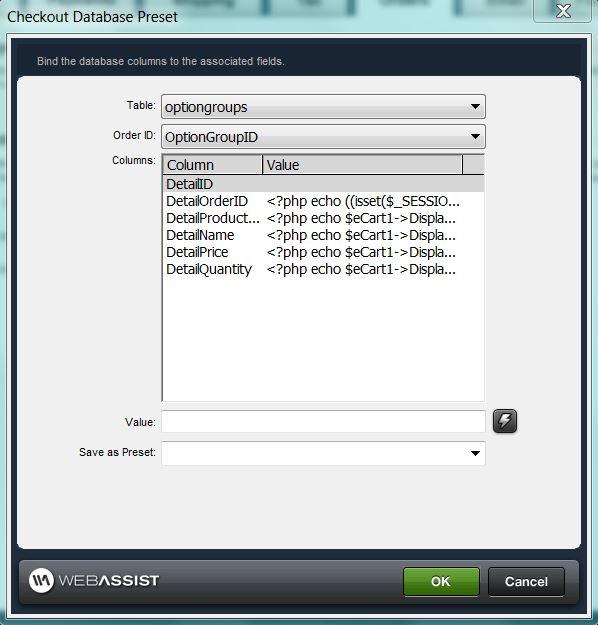Confirm with the green OK button
Image resolution: width=598 pixels, height=625 pixels.
441,582
